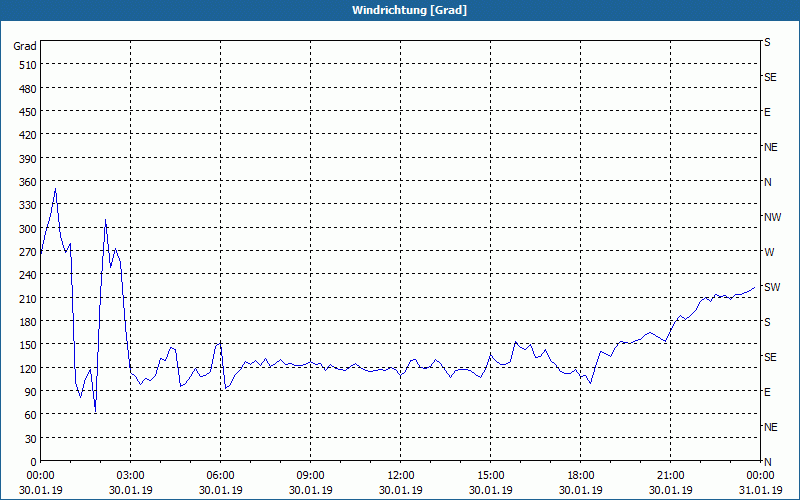Click the 30 value on the left axis
Image resolution: width=800 pixels, height=500 pixels.
point(31,439)
